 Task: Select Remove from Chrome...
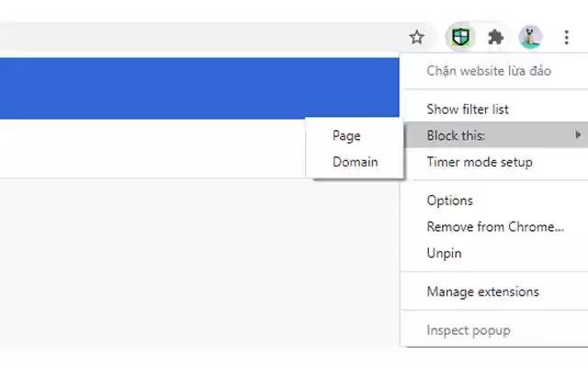(x=495, y=226)
